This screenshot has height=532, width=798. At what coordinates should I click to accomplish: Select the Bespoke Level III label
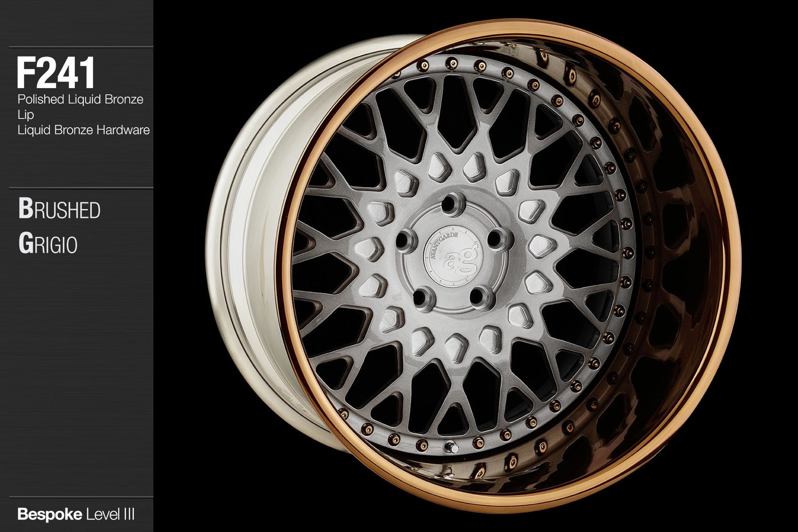(x=76, y=515)
